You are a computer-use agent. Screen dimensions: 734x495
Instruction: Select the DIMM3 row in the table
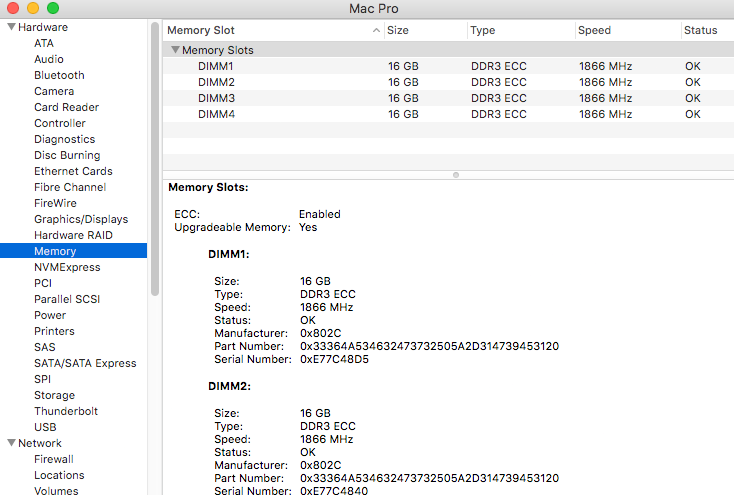pos(448,98)
